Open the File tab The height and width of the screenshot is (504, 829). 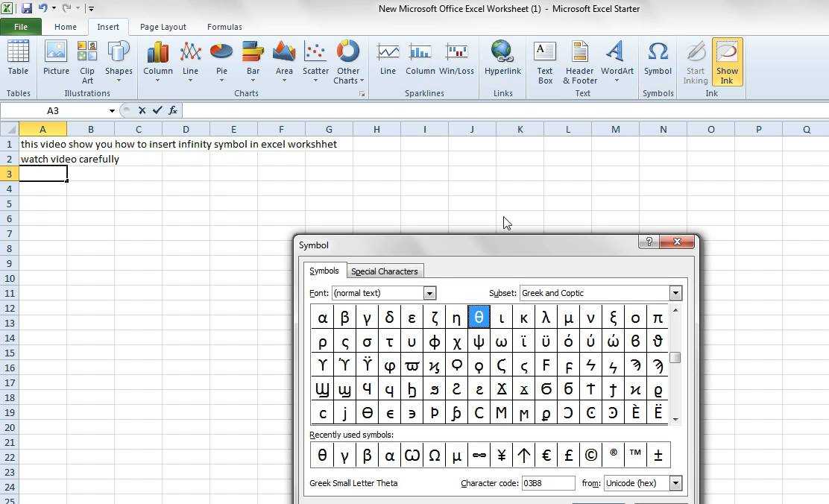(21, 27)
